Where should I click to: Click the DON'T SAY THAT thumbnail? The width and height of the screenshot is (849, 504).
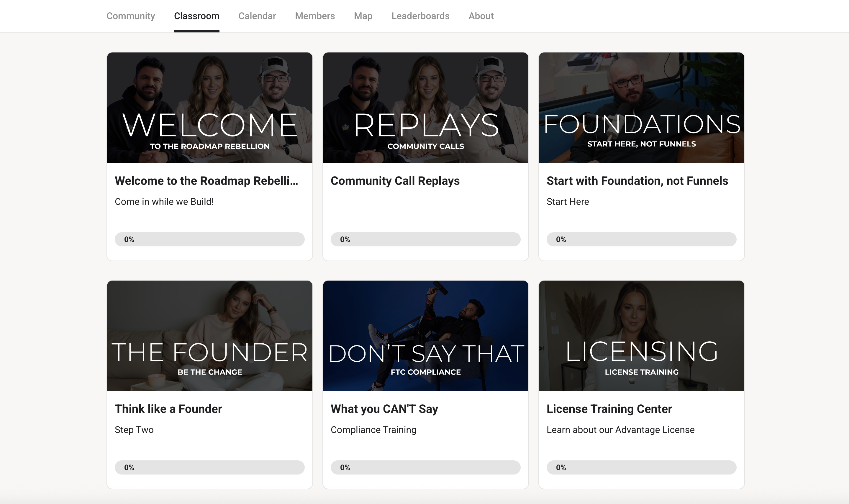click(425, 335)
